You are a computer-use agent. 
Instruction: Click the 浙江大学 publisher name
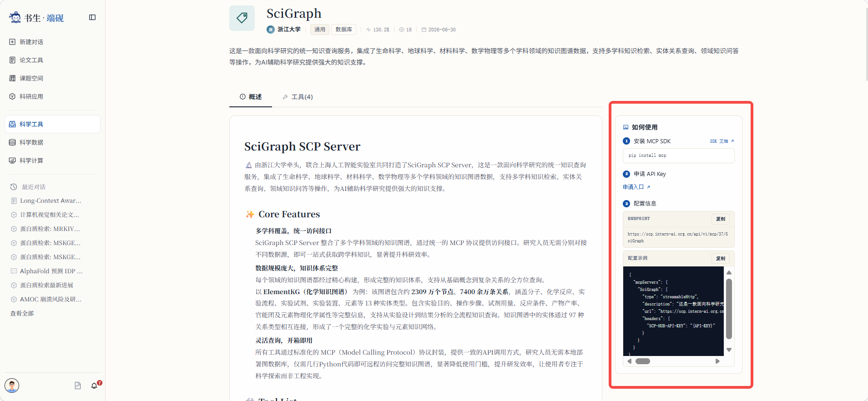tap(289, 30)
